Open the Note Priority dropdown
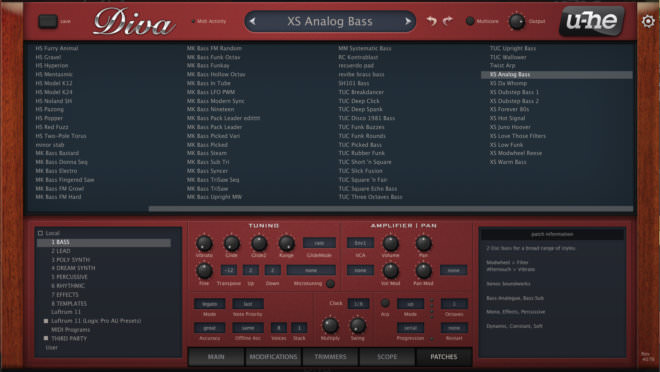Viewport: 660px width, 372px height. 248,303
